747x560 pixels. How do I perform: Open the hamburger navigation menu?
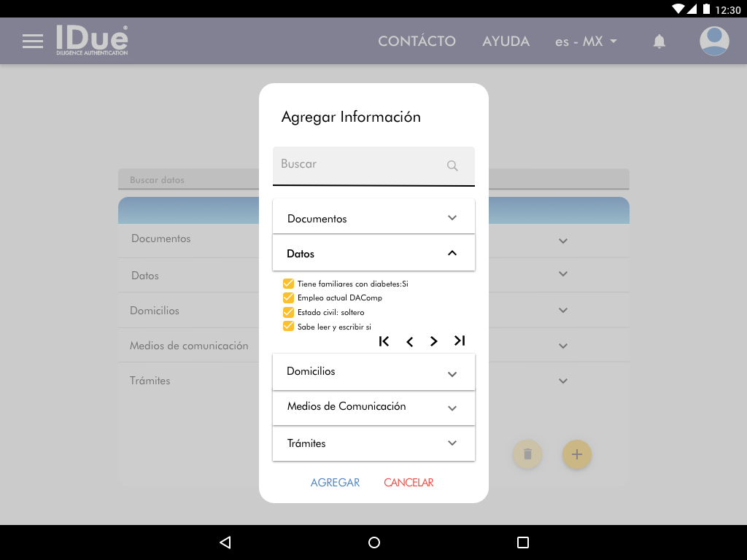33,42
